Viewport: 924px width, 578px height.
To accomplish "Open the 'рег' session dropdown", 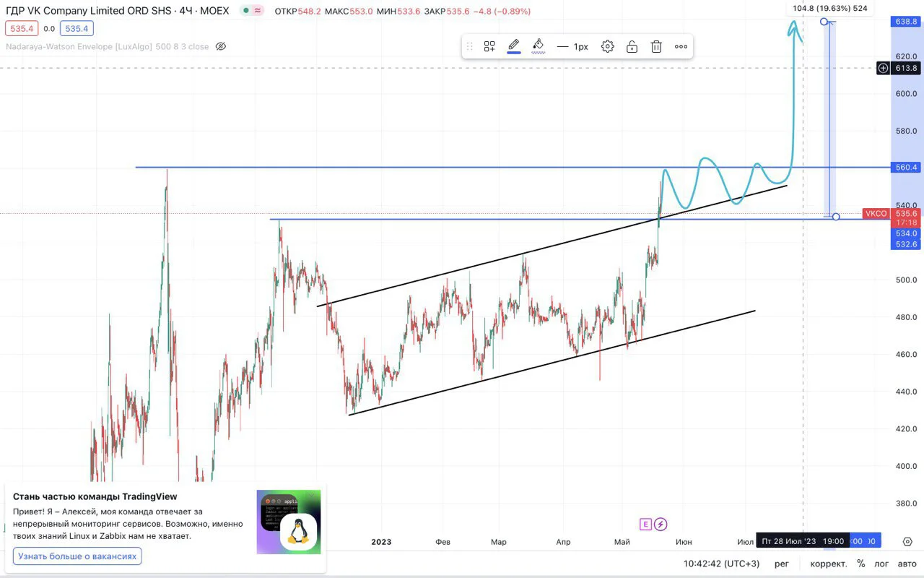I will pyautogui.click(x=783, y=564).
